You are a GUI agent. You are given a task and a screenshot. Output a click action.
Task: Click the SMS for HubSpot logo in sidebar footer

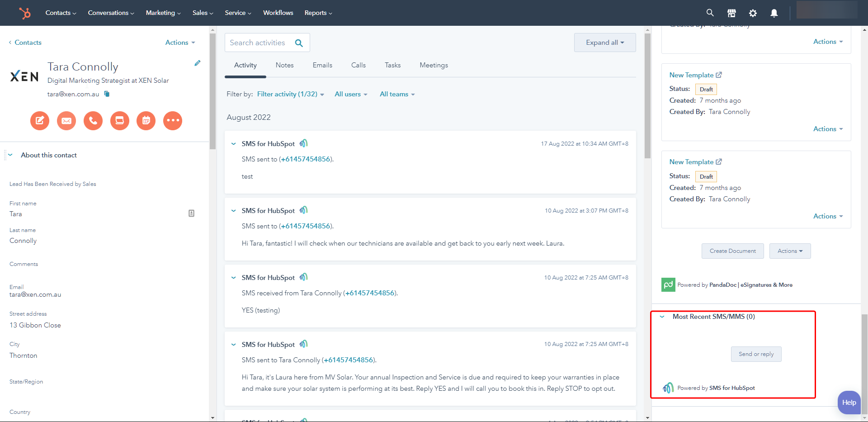click(668, 388)
